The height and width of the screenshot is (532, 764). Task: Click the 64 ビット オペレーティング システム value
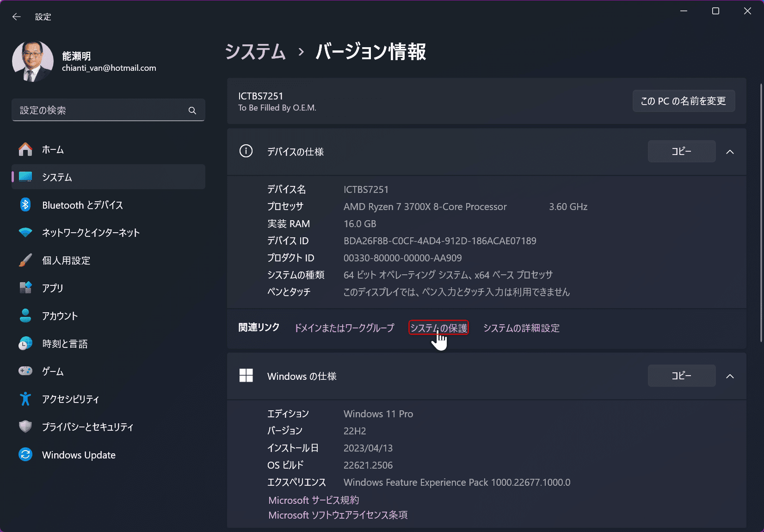(x=448, y=275)
